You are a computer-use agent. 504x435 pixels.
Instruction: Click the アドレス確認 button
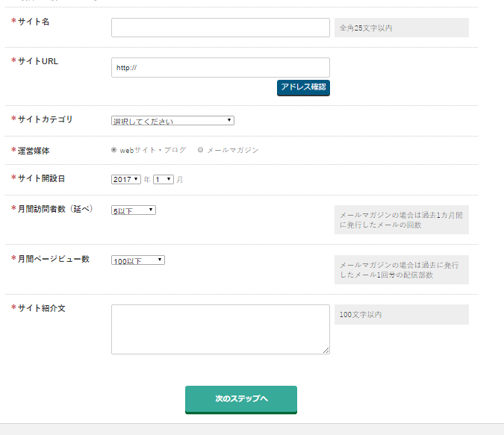tap(303, 88)
